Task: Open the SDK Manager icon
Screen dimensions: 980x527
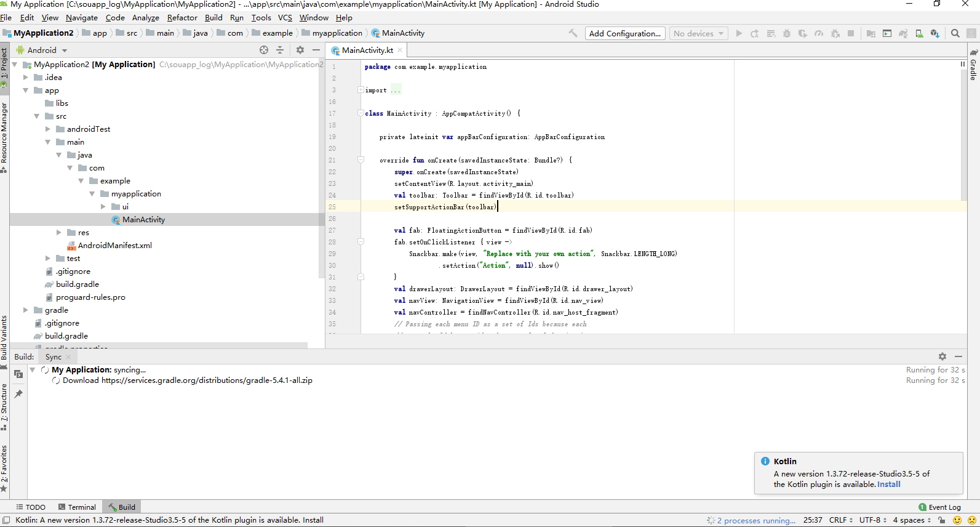Action: (935, 33)
